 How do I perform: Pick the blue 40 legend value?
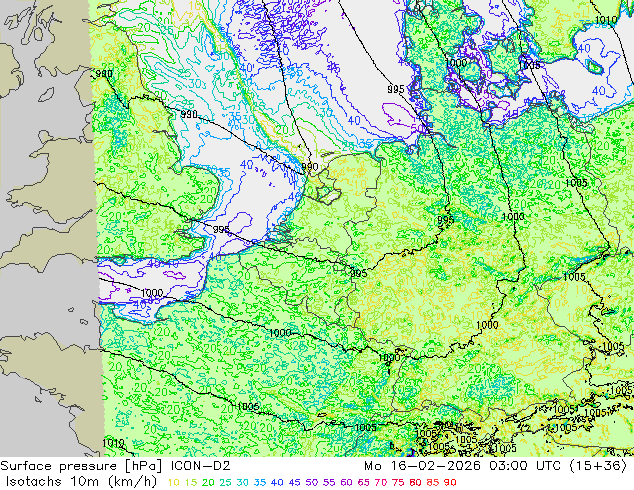(x=277, y=482)
